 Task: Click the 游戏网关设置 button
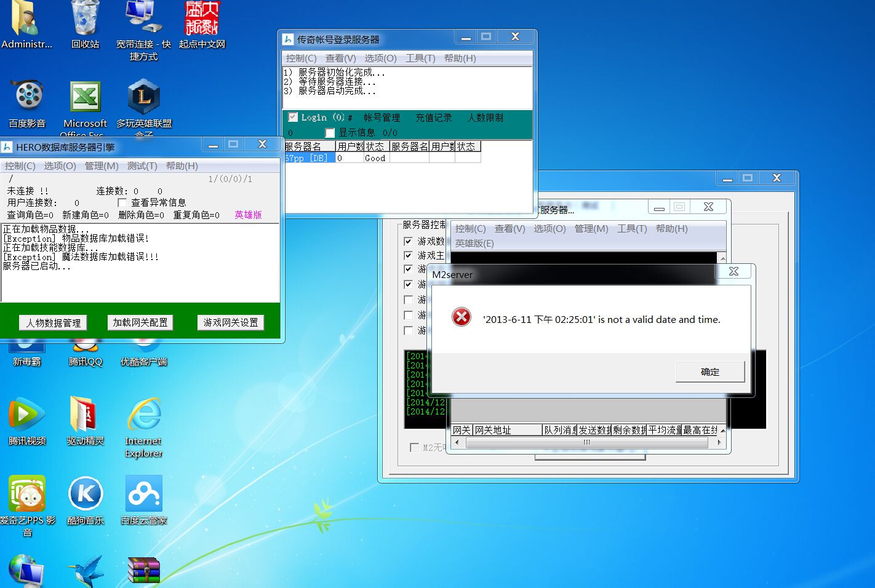tap(231, 322)
